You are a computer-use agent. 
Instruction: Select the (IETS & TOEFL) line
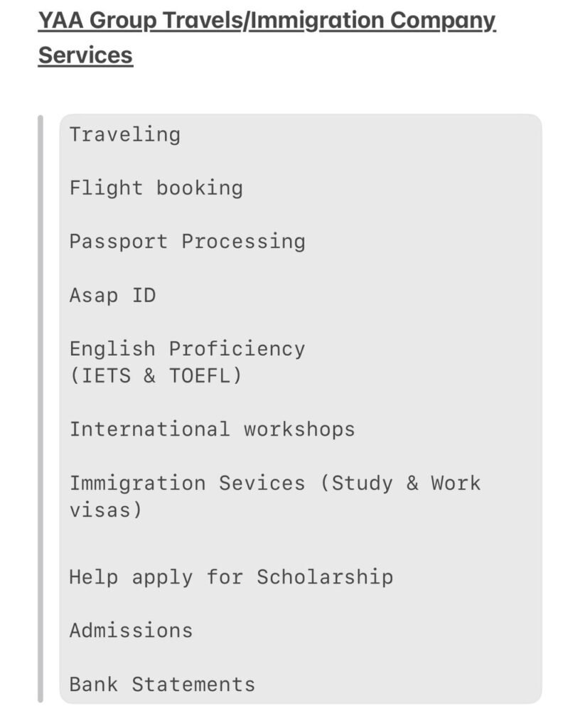pos(156,375)
